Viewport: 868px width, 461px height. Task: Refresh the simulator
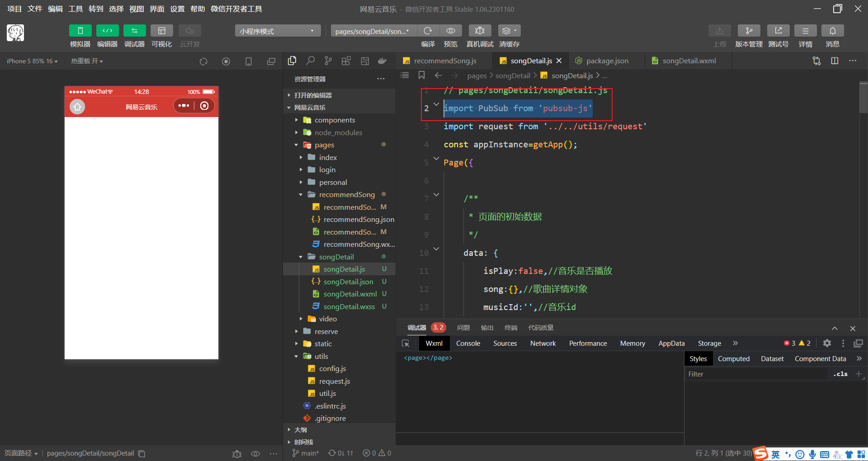[203, 61]
